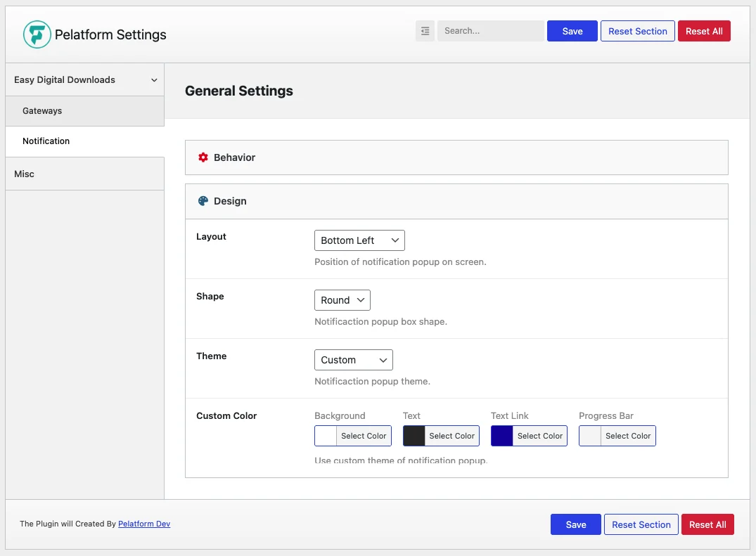Click the blue Text Link color swatch

tap(502, 436)
